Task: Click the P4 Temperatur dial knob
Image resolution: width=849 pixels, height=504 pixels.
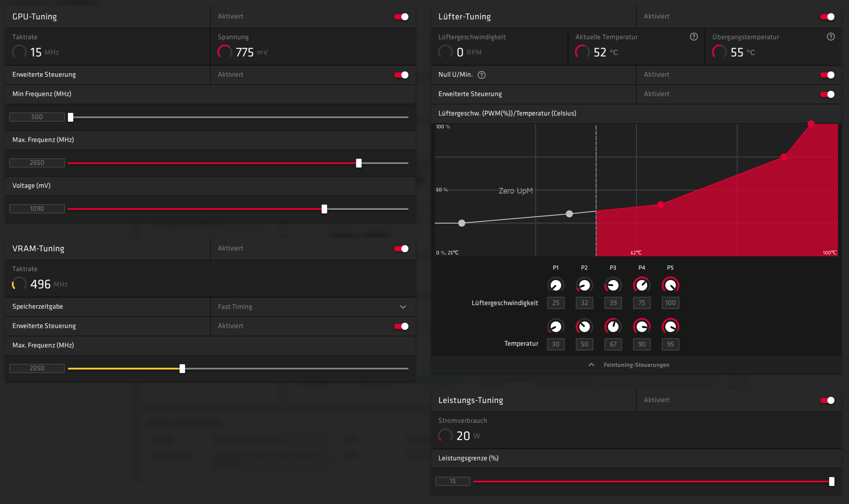Action: click(642, 327)
